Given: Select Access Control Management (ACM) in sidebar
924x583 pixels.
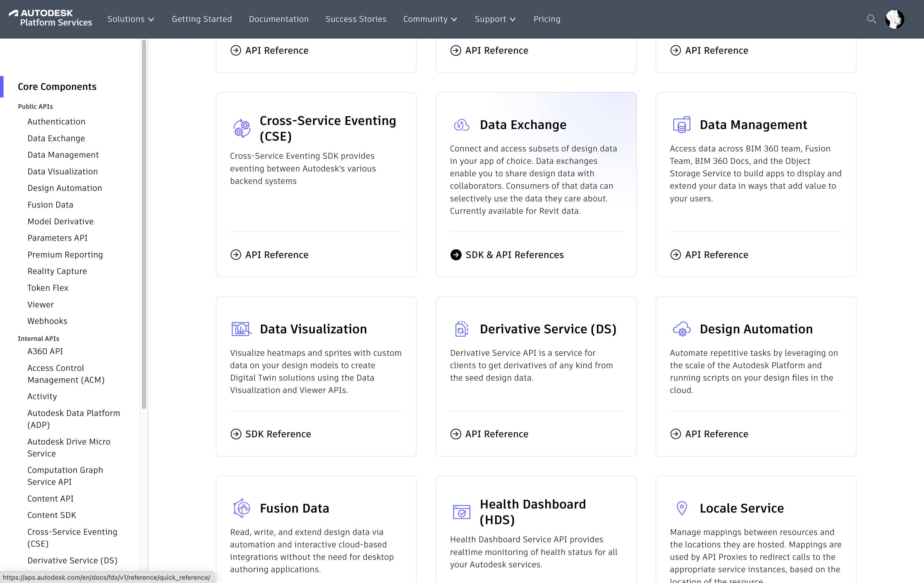Looking at the screenshot, I should [66, 374].
